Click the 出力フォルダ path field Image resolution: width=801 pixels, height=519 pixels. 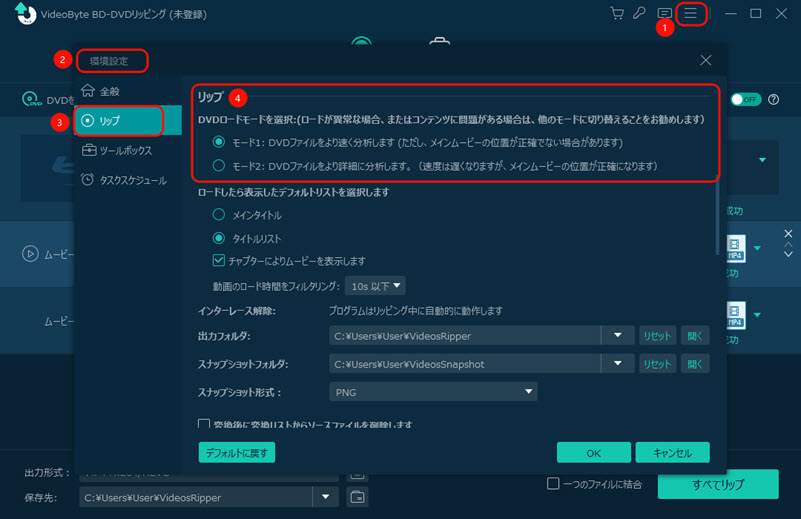[x=465, y=336]
